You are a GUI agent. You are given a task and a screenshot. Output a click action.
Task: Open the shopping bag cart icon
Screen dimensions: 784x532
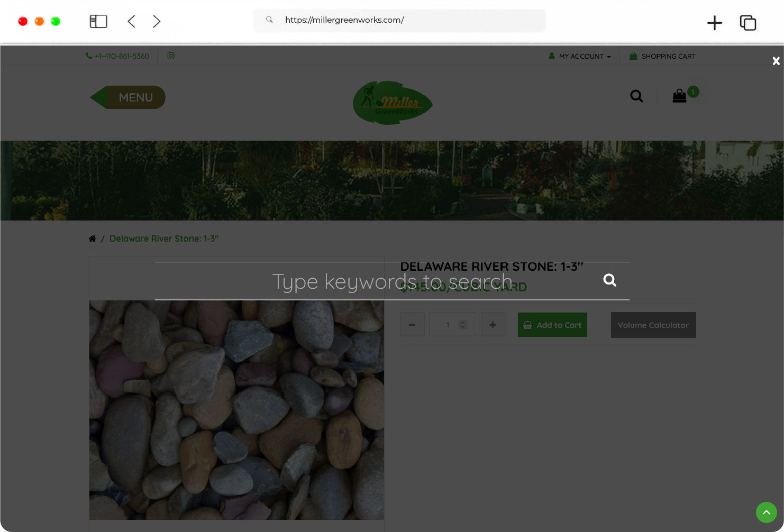[x=679, y=96]
